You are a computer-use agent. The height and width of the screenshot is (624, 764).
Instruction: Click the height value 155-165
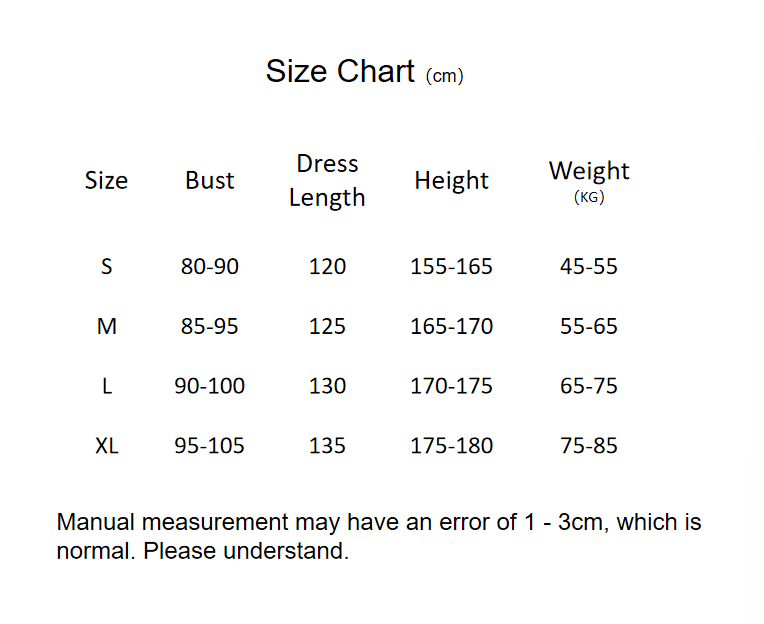point(452,266)
